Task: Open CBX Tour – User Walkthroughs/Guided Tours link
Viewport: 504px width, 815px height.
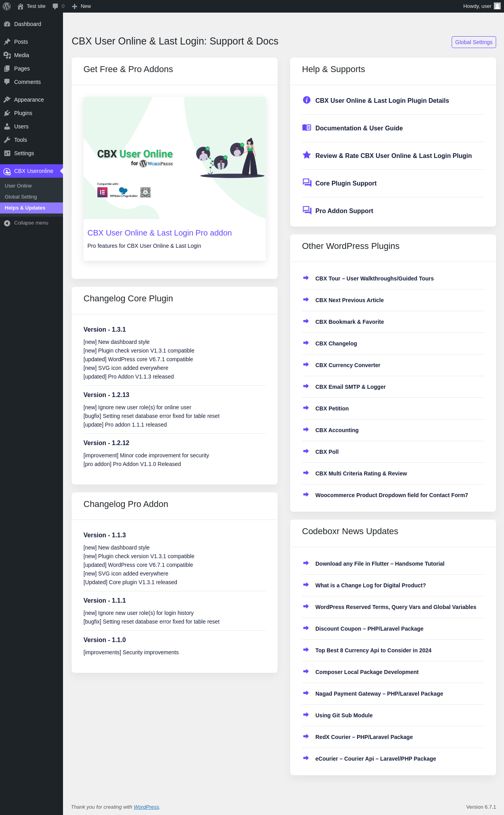Action: pyautogui.click(x=374, y=278)
